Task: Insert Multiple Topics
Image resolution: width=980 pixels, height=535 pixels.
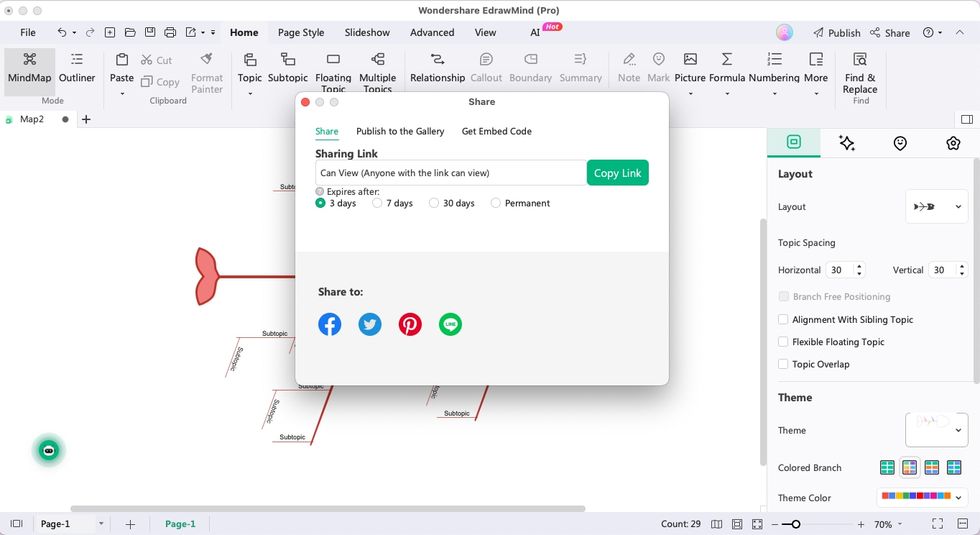Action: tap(378, 72)
